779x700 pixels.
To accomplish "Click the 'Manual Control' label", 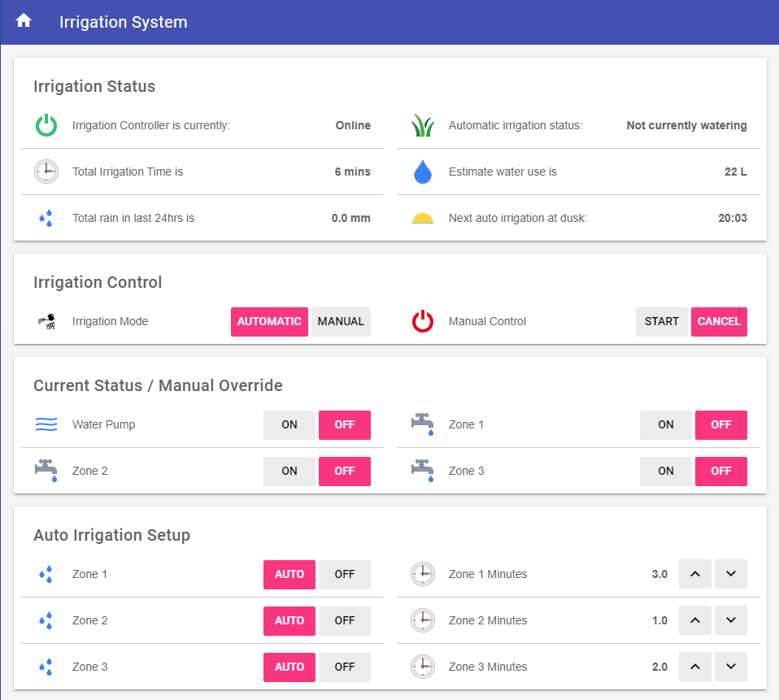I will coord(487,321).
